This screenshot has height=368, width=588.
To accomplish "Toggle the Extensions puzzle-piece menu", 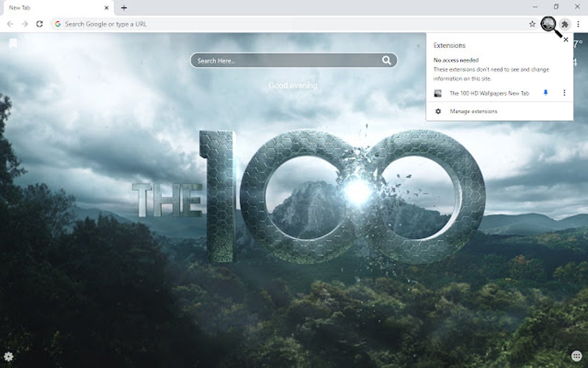I will (565, 24).
